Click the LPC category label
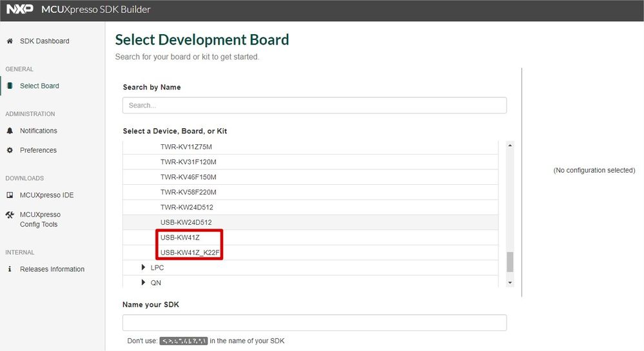The image size is (644, 351). click(157, 268)
